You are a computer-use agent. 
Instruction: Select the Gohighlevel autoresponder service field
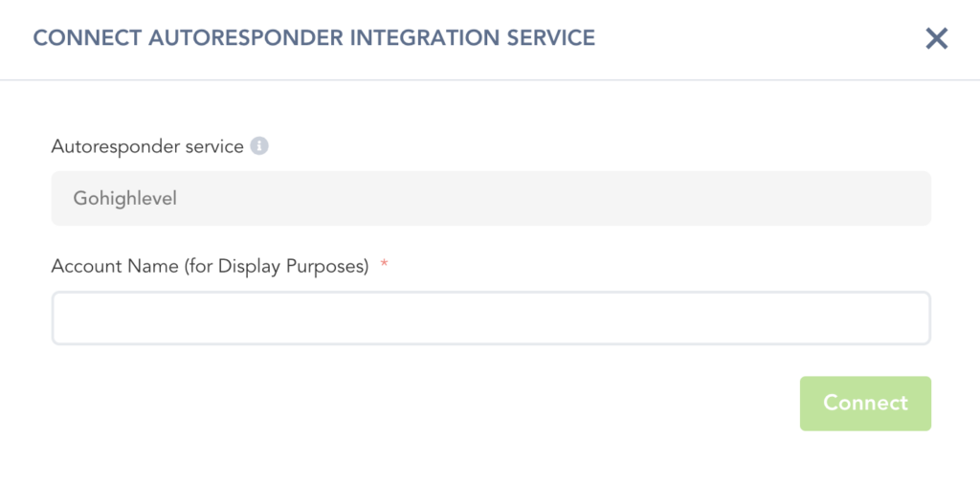(491, 199)
